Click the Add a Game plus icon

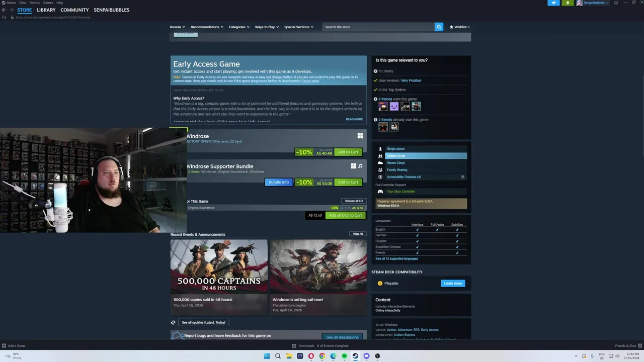point(4,346)
